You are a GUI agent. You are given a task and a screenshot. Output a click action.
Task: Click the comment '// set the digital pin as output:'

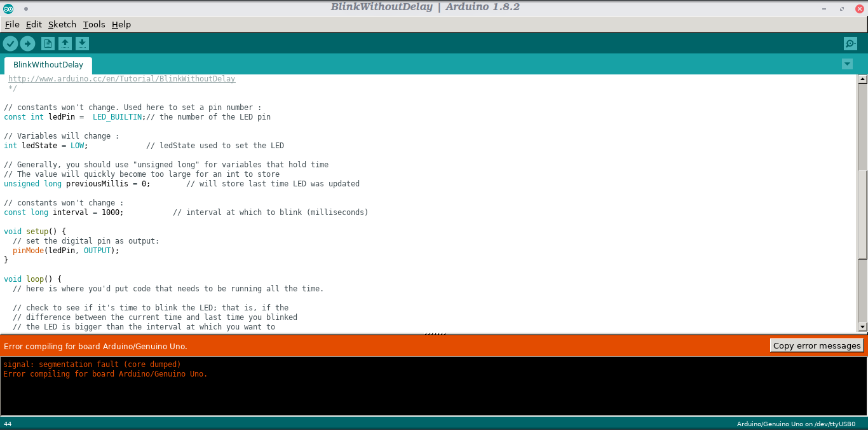pyautogui.click(x=86, y=241)
